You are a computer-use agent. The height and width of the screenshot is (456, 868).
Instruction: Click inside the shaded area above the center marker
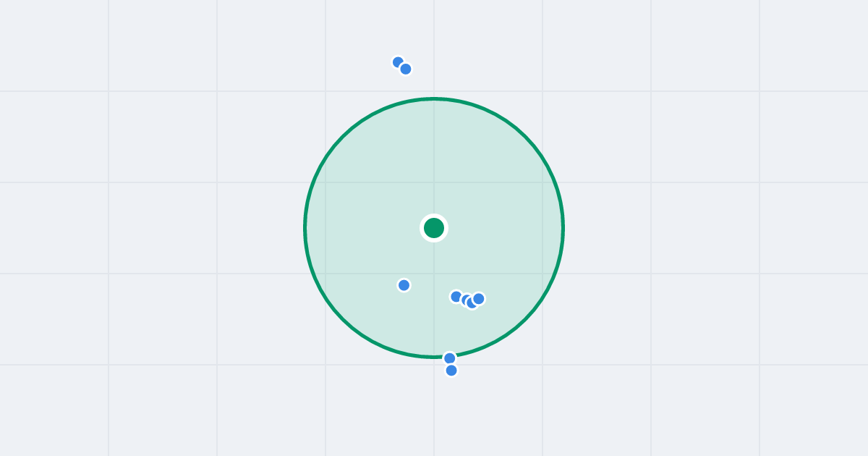click(x=434, y=159)
